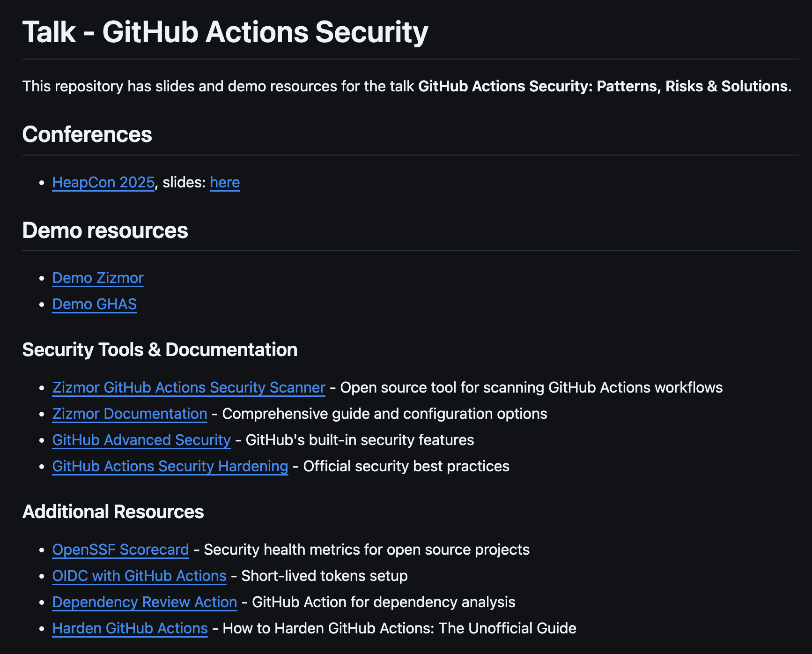This screenshot has width=812, height=654.
Task: Open the Zizmor GitHub Actions Security Scanner link
Action: click(188, 388)
